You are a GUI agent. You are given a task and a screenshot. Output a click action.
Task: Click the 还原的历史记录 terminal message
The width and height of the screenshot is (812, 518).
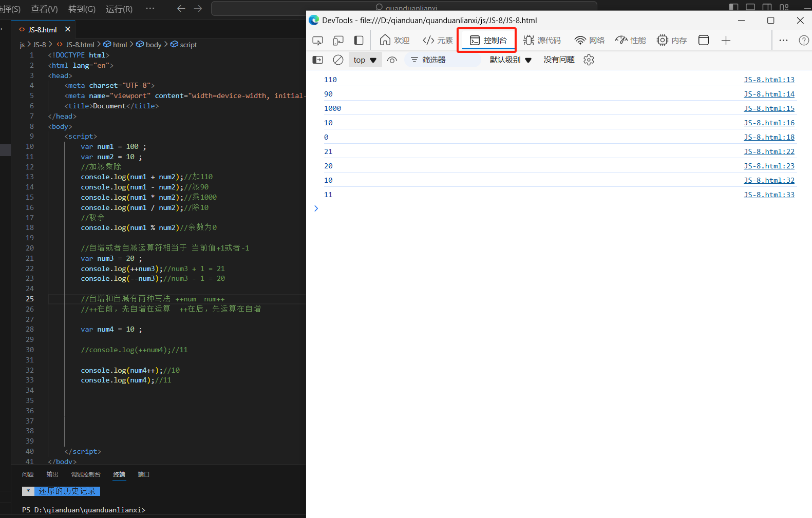point(67,491)
